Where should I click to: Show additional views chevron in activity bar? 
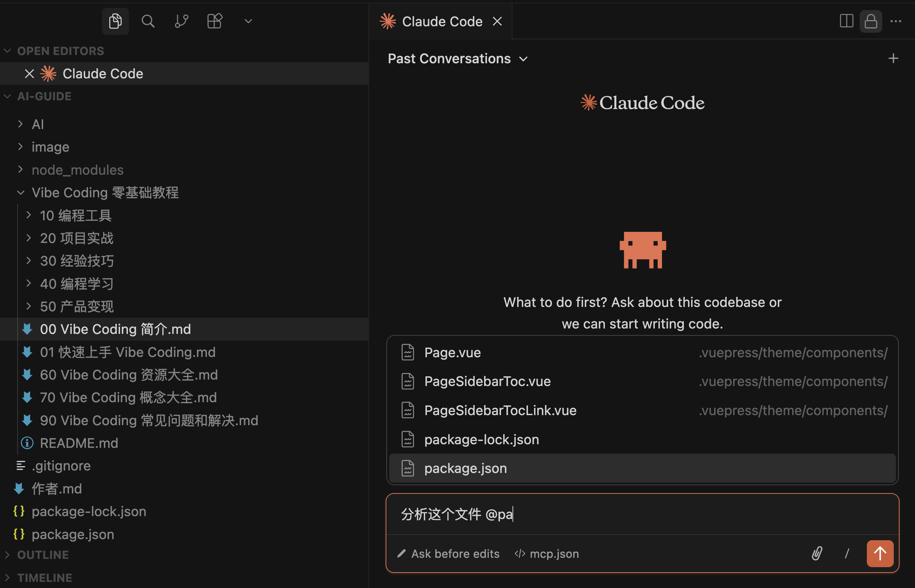point(248,21)
